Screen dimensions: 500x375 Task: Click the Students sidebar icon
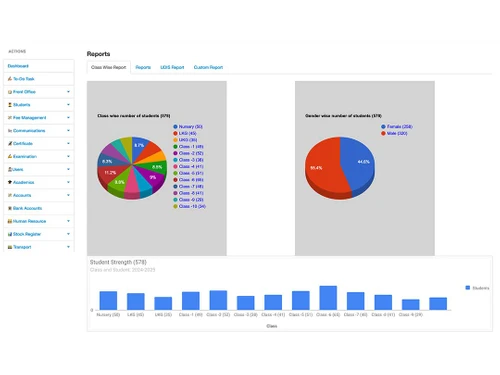(x=10, y=105)
